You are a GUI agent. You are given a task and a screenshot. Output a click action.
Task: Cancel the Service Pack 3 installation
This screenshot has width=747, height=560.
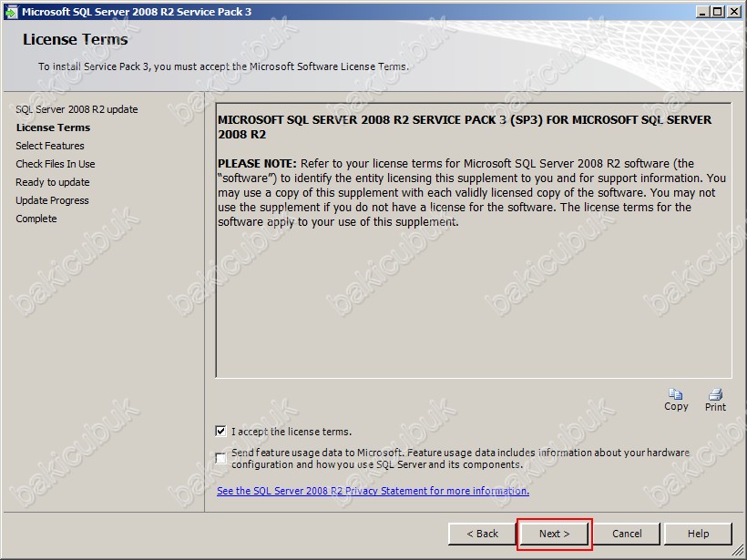627,534
